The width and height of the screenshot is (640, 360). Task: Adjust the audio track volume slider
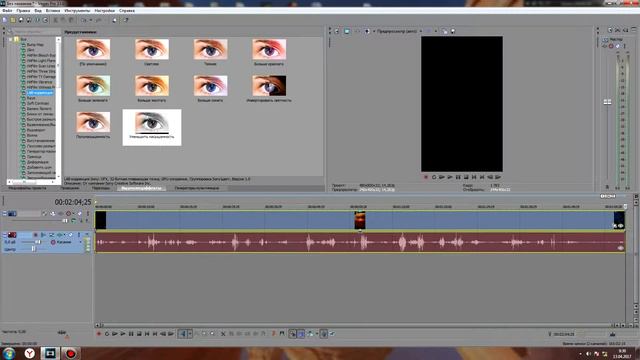(x=38, y=242)
